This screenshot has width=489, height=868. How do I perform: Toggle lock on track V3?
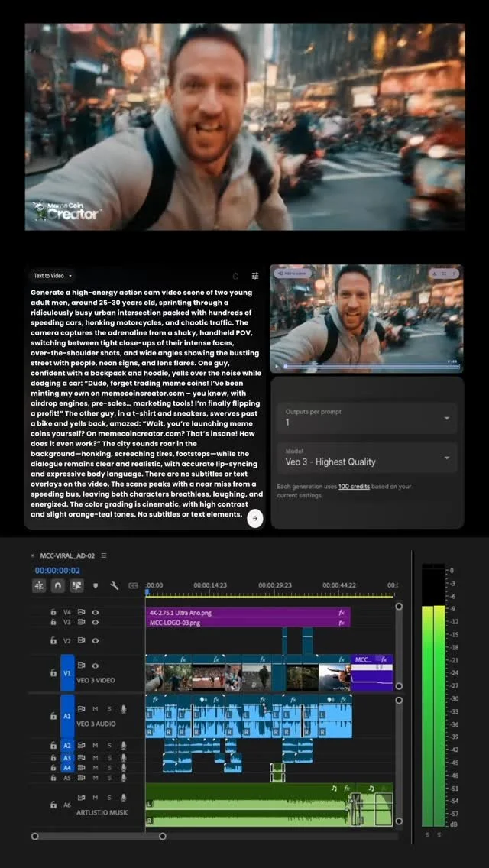pos(53,622)
